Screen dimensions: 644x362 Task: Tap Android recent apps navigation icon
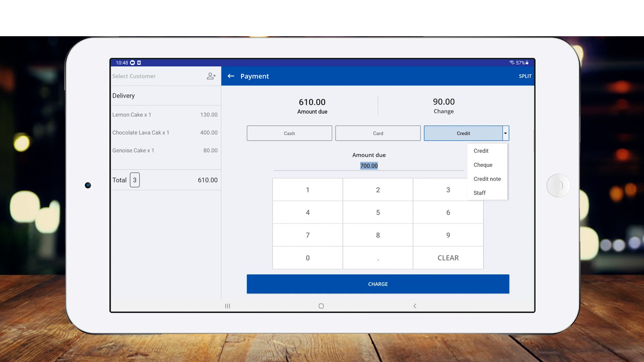(x=227, y=306)
